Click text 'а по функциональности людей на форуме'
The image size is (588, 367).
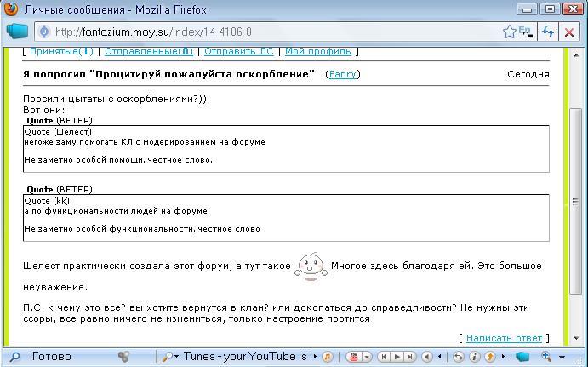116,211
